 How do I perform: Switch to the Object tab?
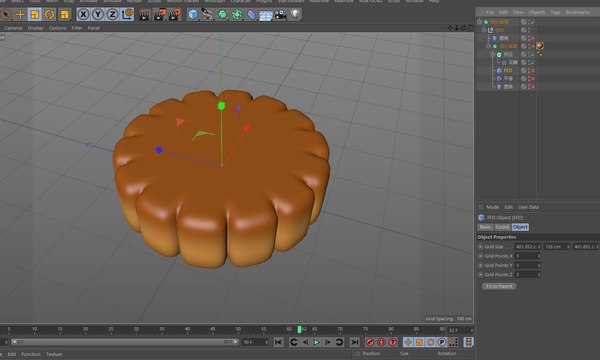(520, 227)
